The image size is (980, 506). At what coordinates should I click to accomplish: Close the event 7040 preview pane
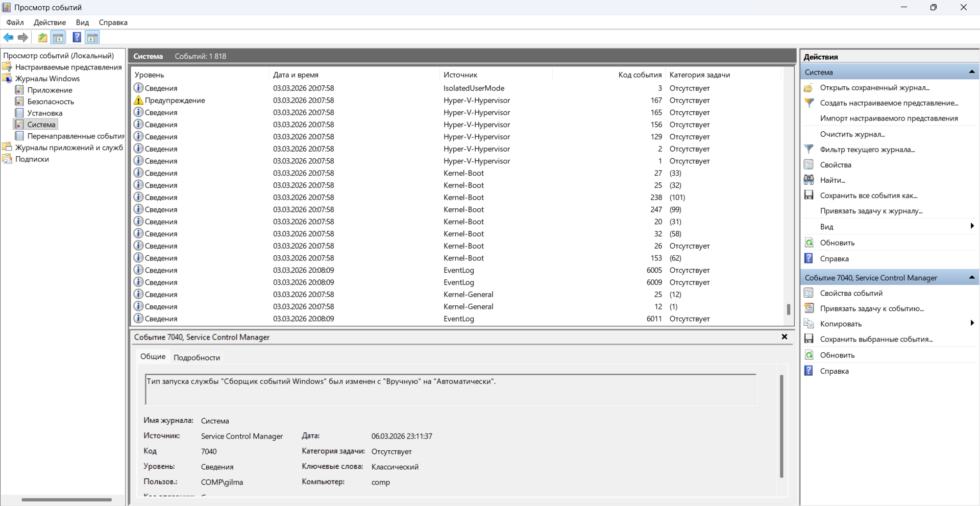tap(785, 336)
